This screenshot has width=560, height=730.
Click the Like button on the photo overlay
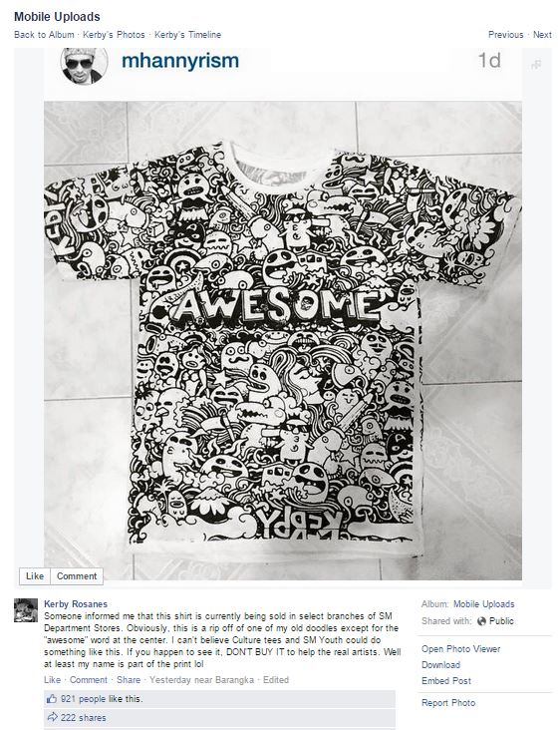(35, 575)
